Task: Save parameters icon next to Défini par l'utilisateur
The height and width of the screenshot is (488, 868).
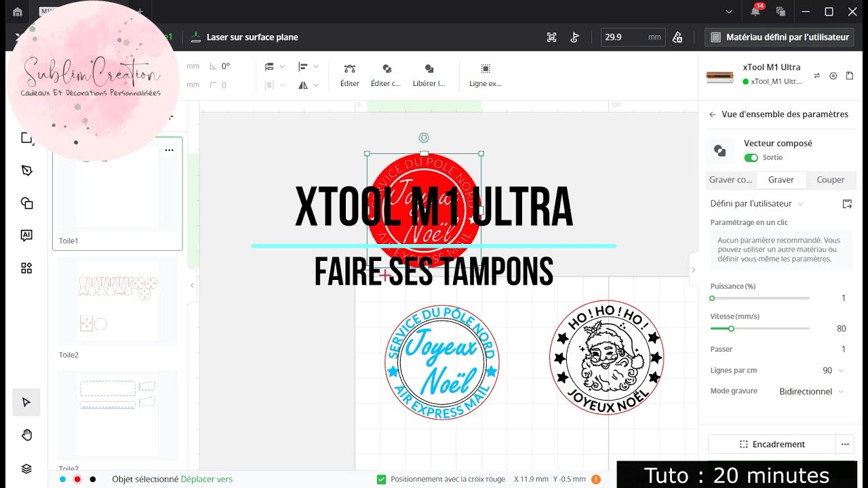Action: (x=847, y=203)
